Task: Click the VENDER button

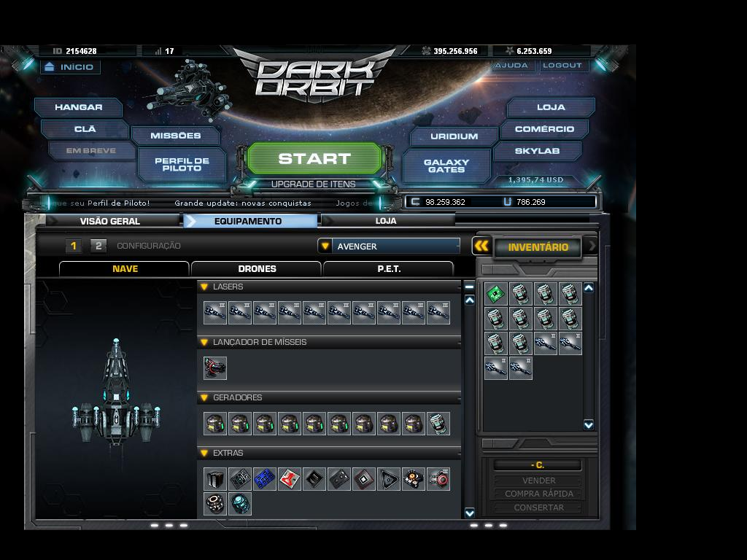Action: (x=539, y=481)
